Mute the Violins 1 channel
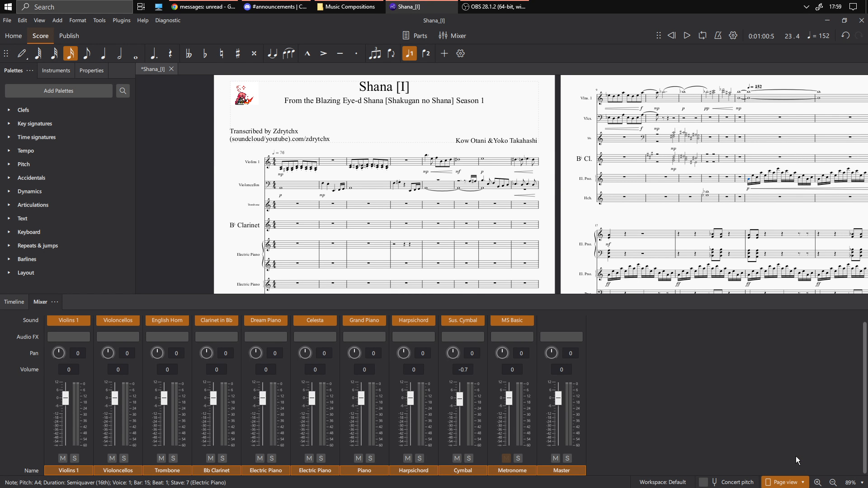The height and width of the screenshot is (488, 868). click(63, 458)
